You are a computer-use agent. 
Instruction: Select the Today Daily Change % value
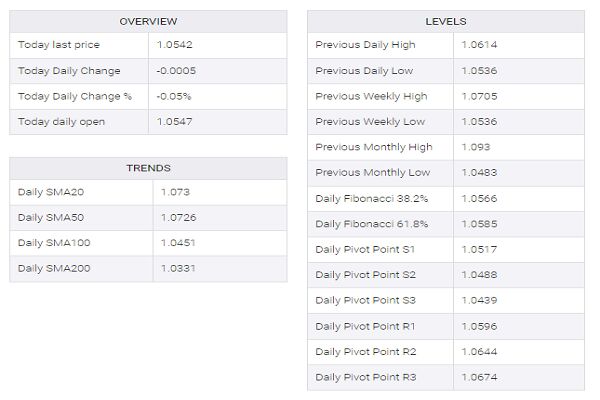coord(174,96)
